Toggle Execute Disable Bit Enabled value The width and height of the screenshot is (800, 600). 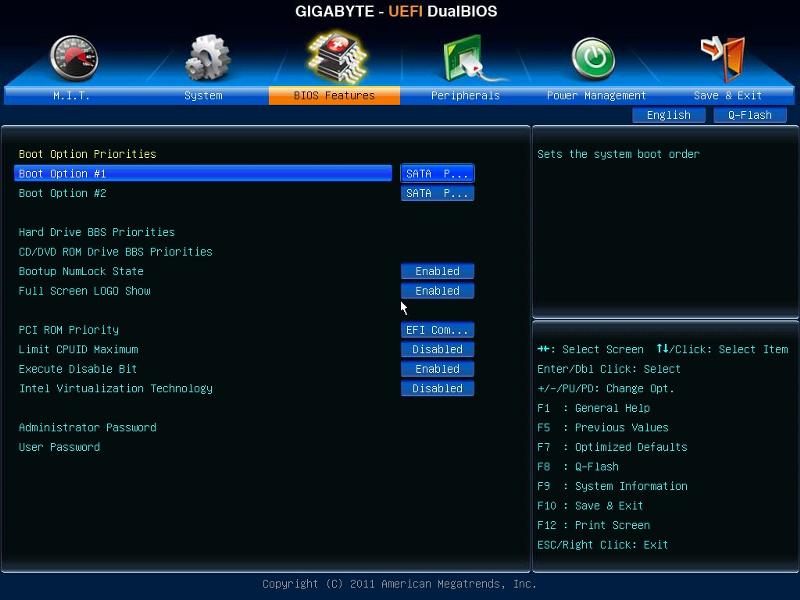pos(437,369)
